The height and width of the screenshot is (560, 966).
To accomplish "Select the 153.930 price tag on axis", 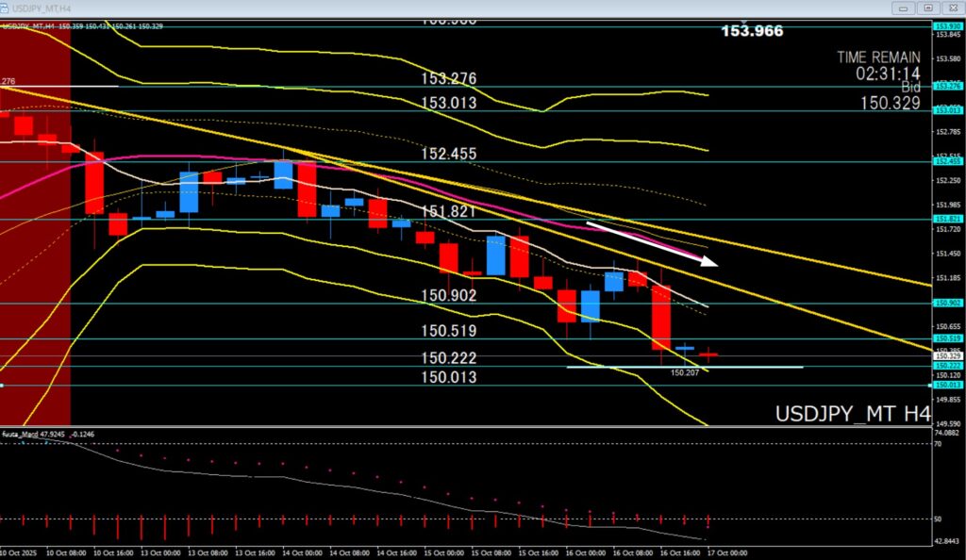I will 946,26.
